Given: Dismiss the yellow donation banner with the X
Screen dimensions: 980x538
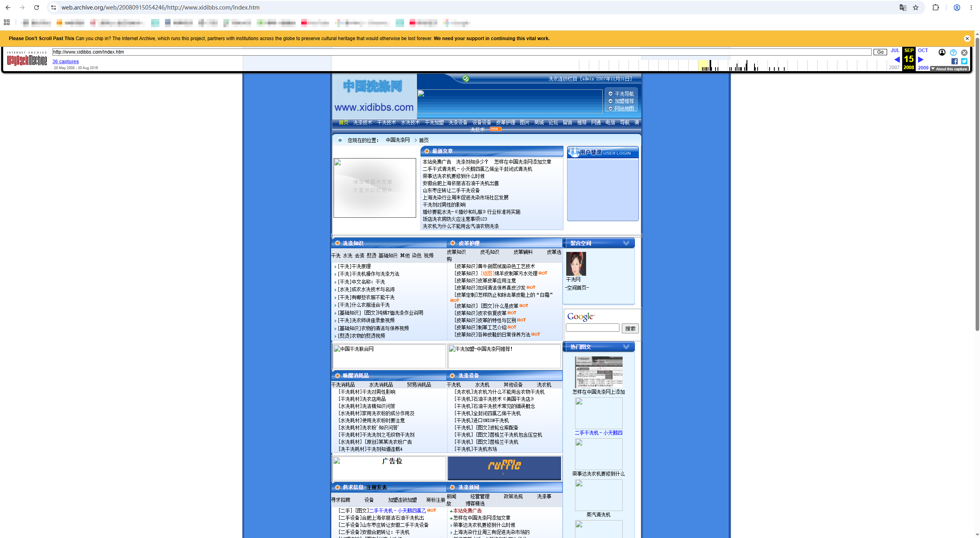Looking at the screenshot, I should tap(967, 39).
